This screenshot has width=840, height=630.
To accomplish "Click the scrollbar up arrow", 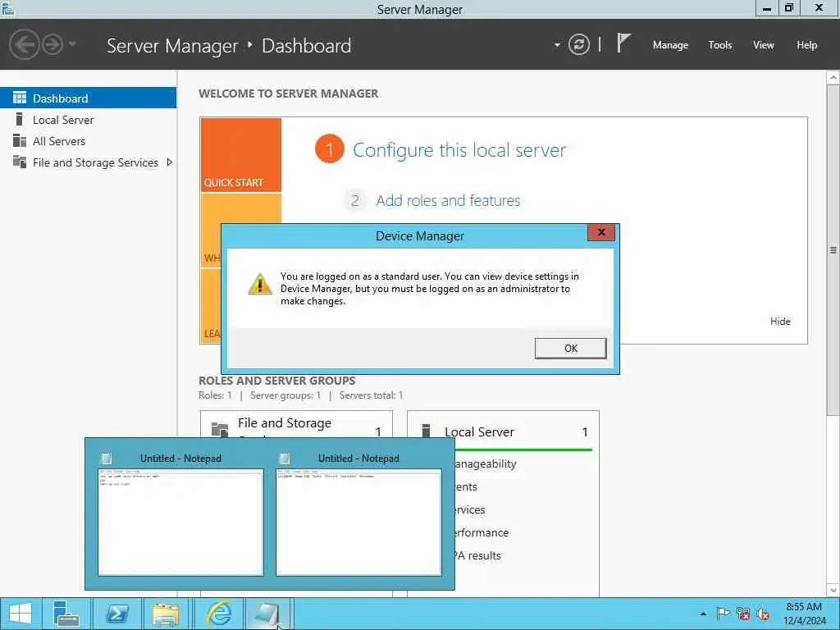I will (833, 78).
